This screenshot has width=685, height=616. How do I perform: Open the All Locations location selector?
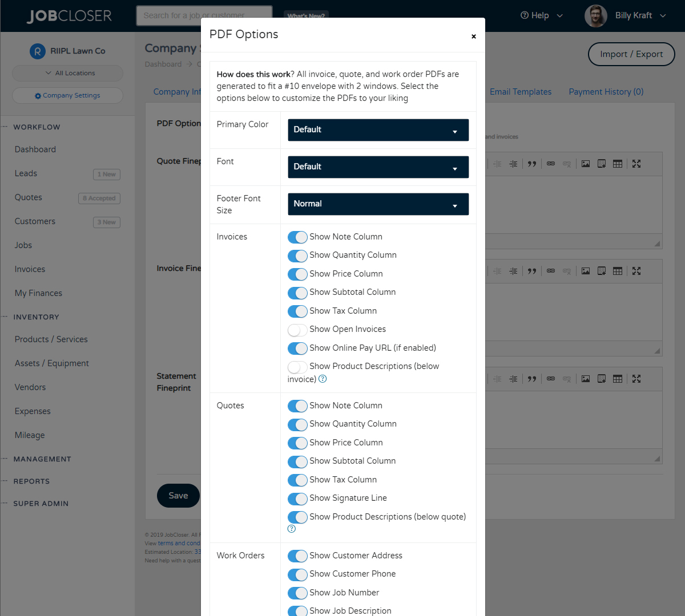67,73
